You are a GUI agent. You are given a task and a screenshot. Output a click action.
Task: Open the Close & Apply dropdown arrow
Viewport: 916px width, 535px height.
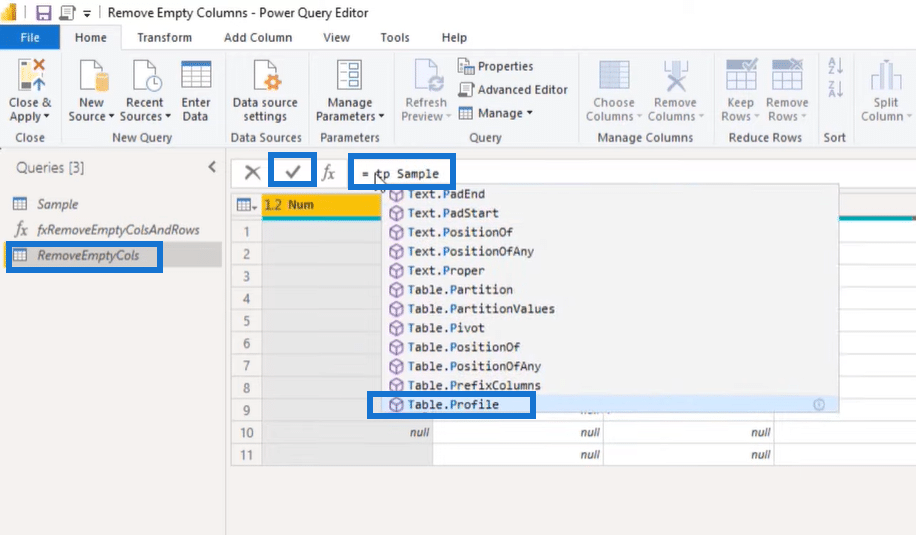[46, 116]
